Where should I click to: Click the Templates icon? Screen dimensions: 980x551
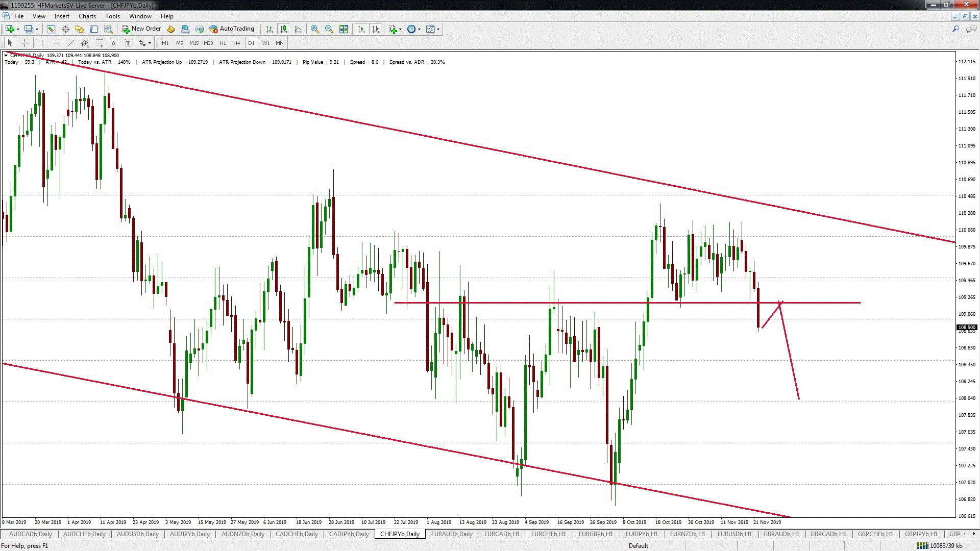[430, 29]
